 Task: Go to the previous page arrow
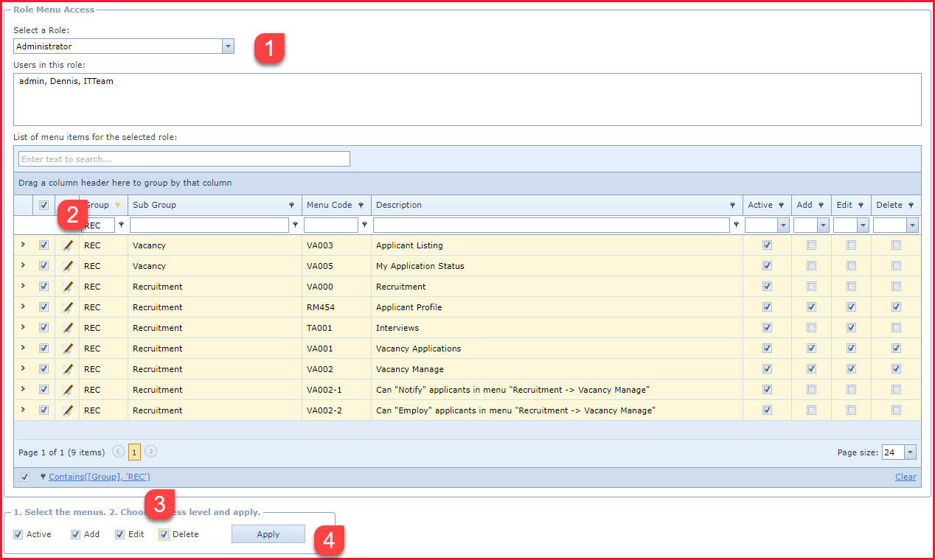coord(118,452)
